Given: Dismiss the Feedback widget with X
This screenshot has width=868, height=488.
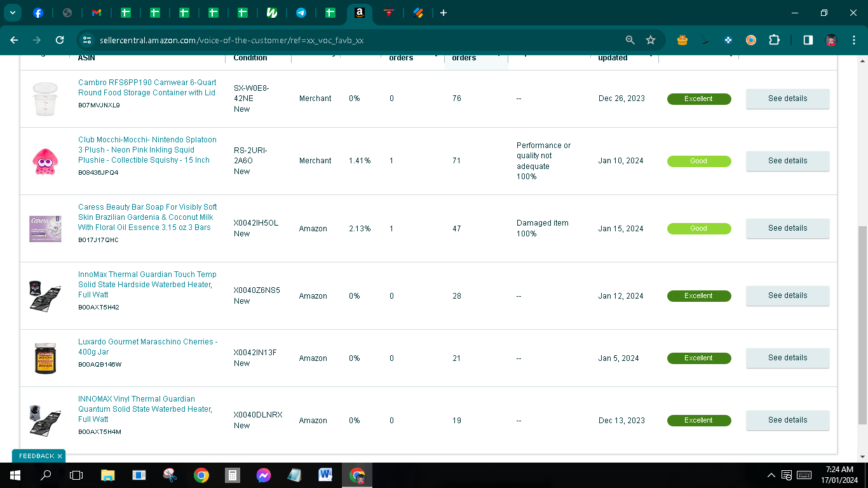Looking at the screenshot, I should pos(60,456).
